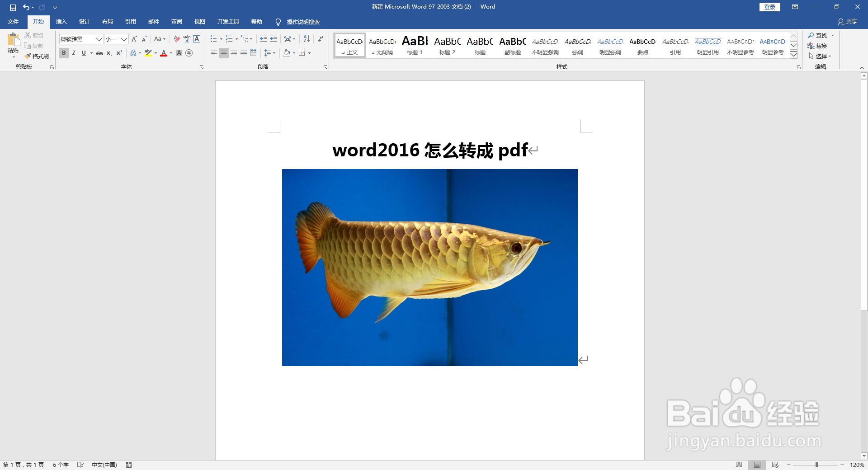
Task: Expand numbering list options arrow
Action: [236, 39]
